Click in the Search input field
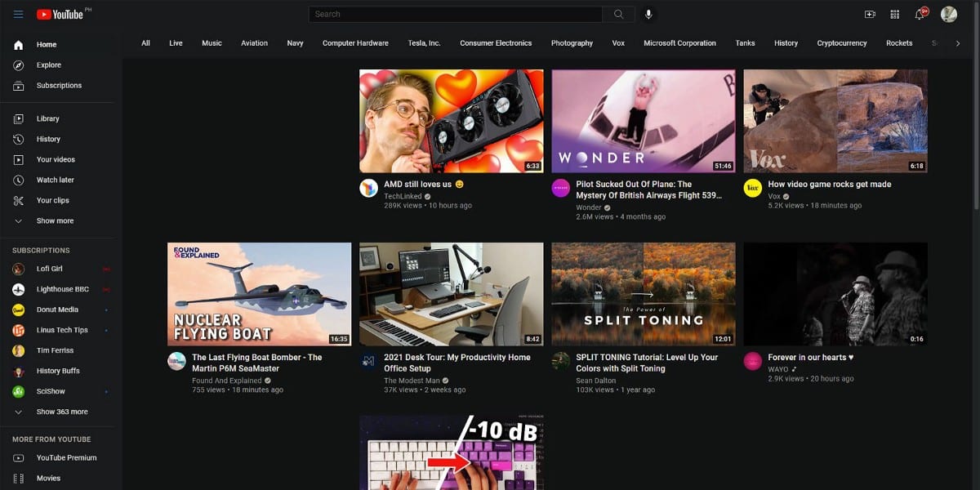 click(x=456, y=14)
